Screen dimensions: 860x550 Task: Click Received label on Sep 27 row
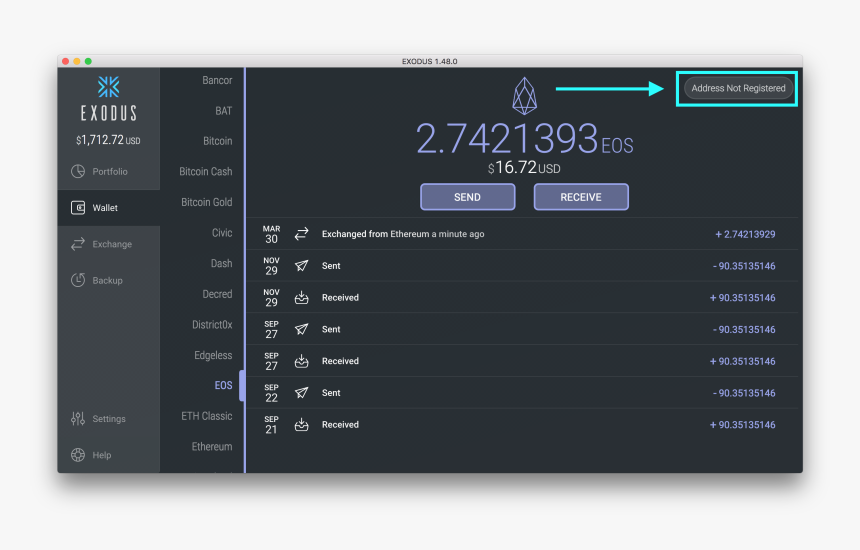click(340, 361)
